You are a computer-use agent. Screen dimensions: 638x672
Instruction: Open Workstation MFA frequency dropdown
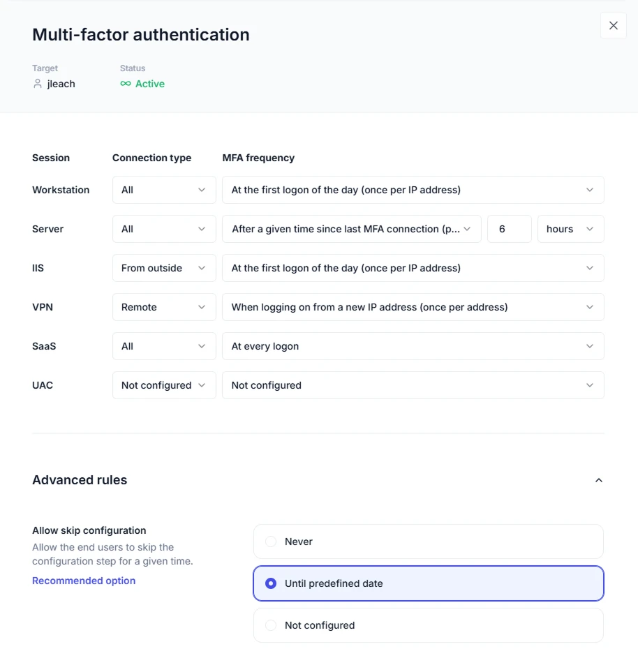(413, 190)
